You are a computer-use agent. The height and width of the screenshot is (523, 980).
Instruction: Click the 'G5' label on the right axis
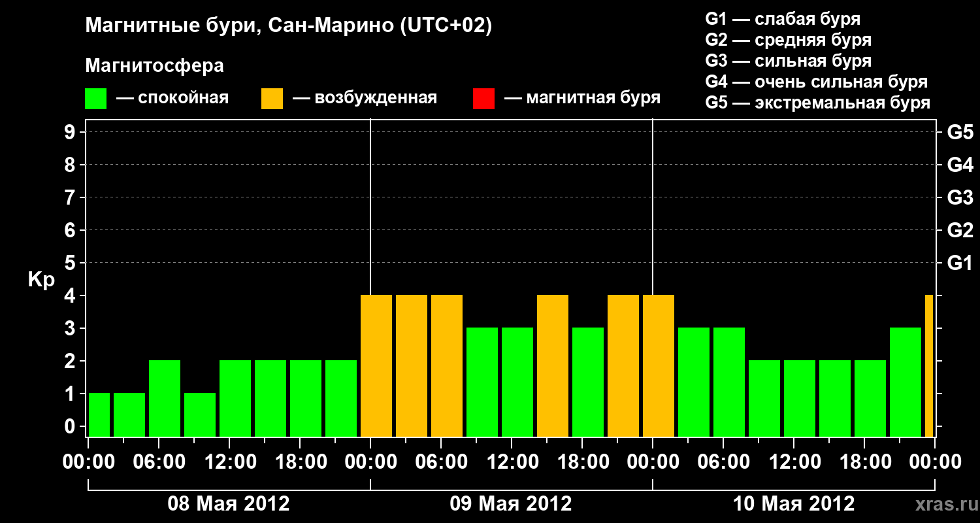(960, 132)
